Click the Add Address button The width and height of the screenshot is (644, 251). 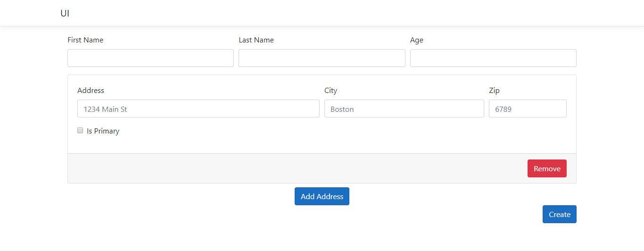(322, 196)
